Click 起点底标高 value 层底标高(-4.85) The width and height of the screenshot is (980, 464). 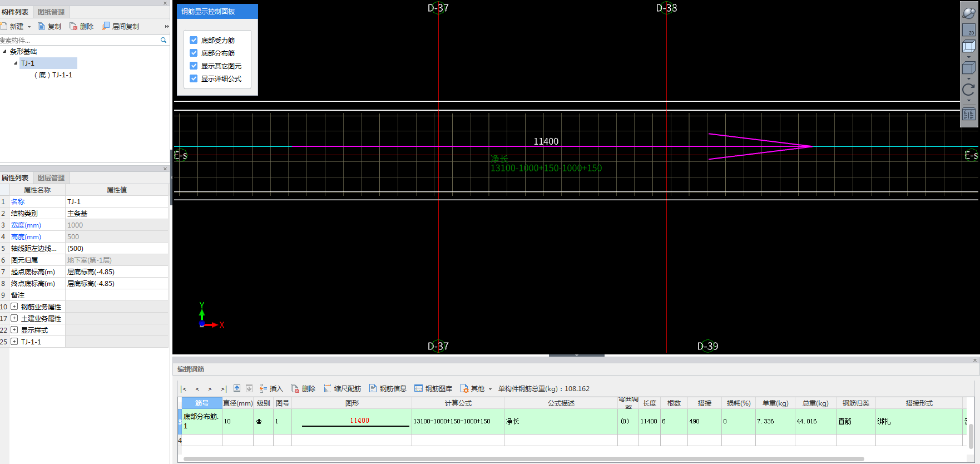(117, 272)
